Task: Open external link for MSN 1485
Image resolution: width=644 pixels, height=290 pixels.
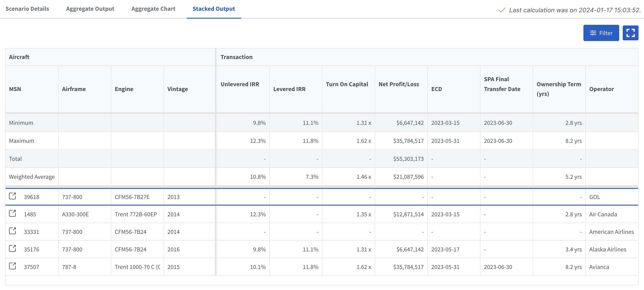Action: (x=13, y=214)
